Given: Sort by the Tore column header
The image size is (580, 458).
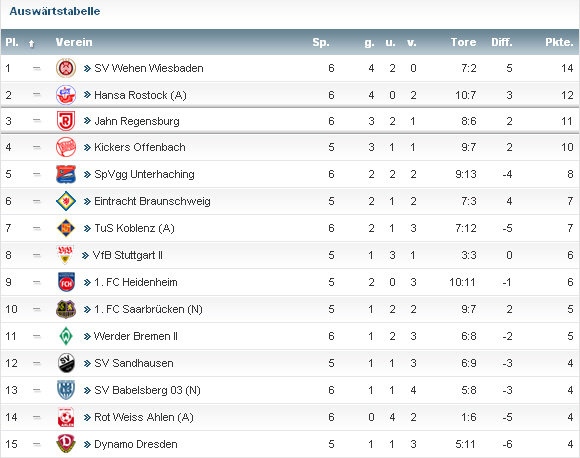Looking at the screenshot, I should click(463, 42).
